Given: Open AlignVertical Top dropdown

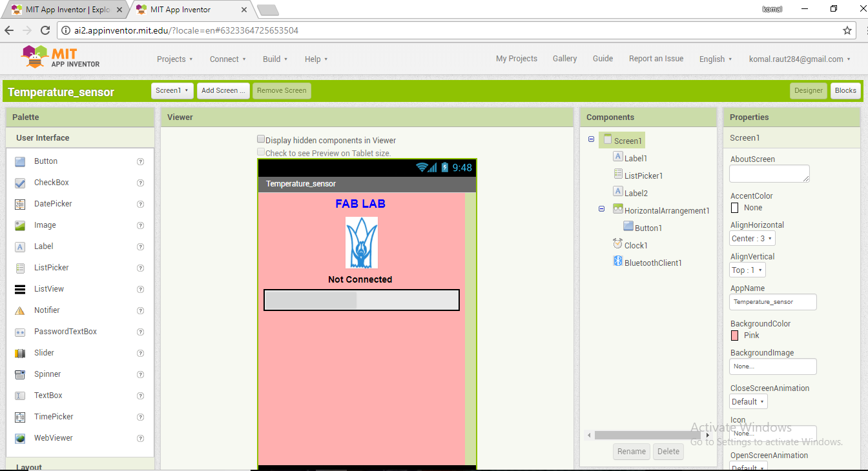Looking at the screenshot, I should pyautogui.click(x=748, y=270).
